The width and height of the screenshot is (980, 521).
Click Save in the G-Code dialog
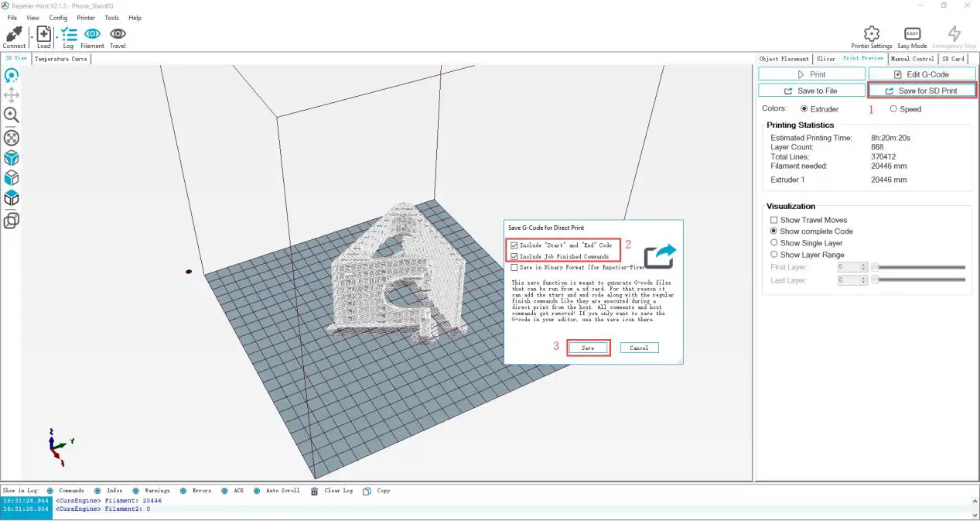click(x=588, y=348)
